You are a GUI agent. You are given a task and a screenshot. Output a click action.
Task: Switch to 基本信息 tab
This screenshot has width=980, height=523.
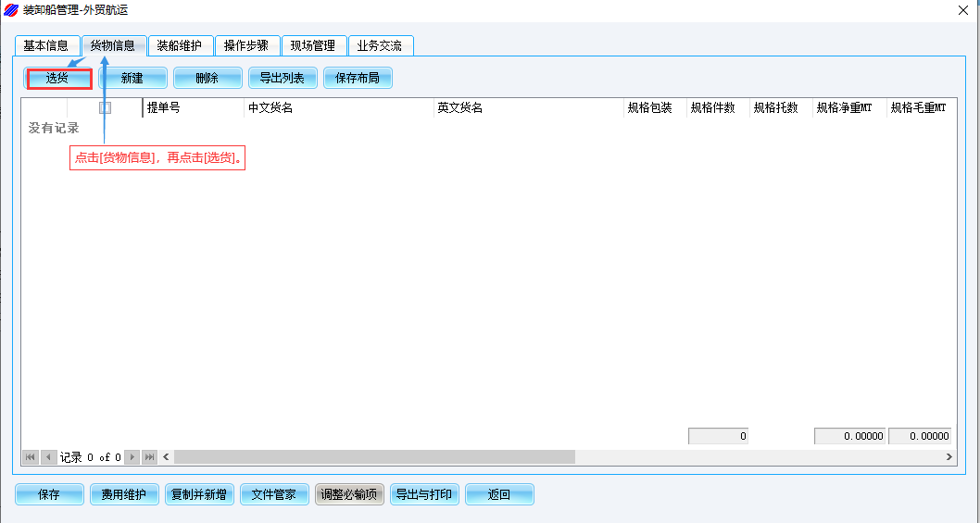coord(46,45)
